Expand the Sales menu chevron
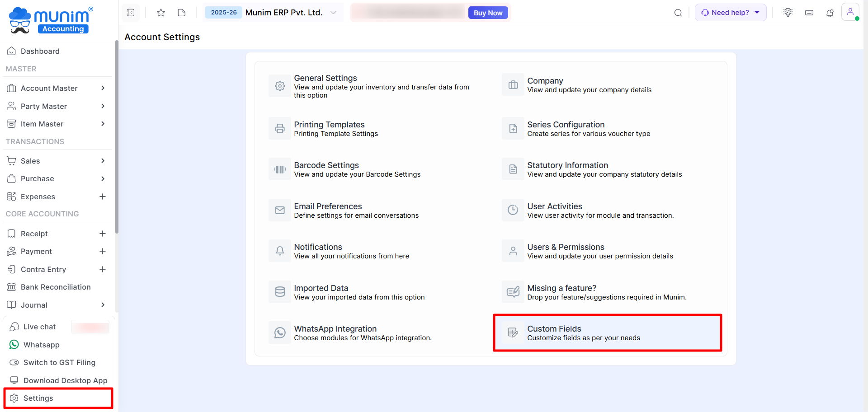 pyautogui.click(x=103, y=161)
